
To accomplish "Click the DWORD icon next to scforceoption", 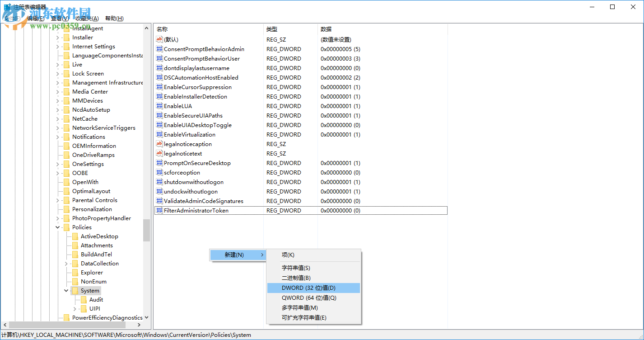I will 159,172.
